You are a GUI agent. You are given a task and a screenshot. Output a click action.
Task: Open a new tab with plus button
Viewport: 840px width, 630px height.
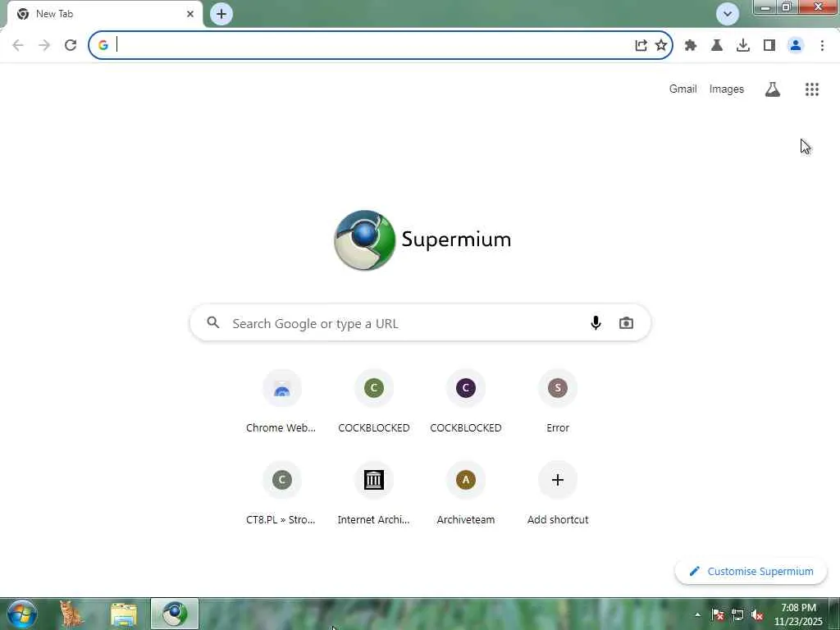(x=221, y=14)
